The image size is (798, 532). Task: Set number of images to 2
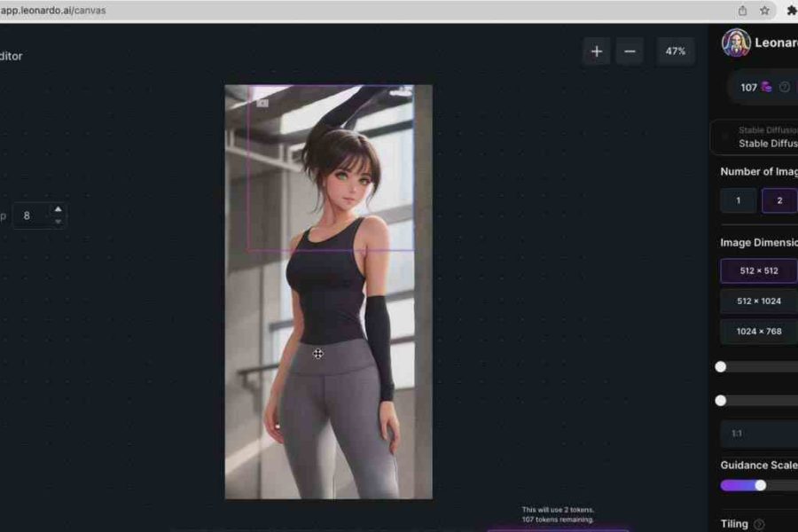778,200
